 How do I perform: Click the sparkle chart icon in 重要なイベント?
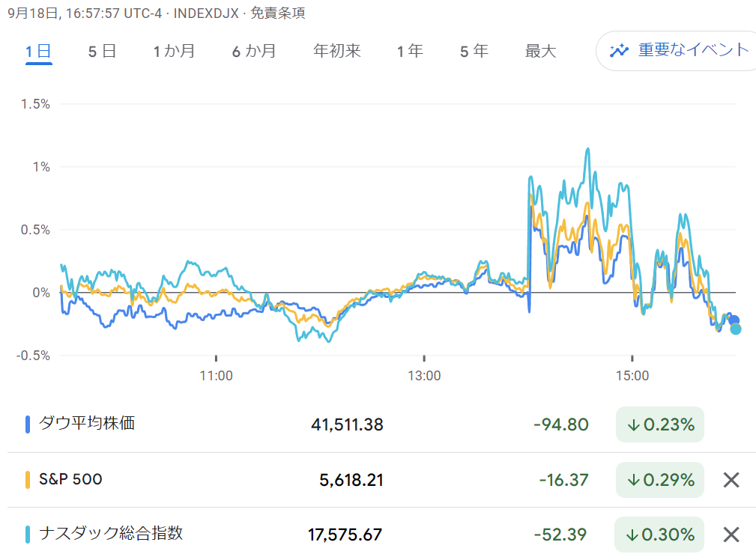pyautogui.click(x=619, y=51)
